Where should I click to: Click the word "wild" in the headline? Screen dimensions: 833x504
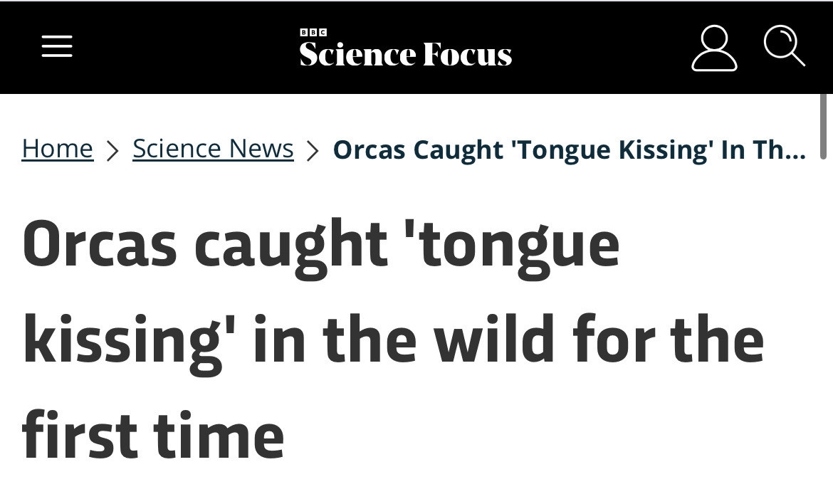(x=495, y=339)
